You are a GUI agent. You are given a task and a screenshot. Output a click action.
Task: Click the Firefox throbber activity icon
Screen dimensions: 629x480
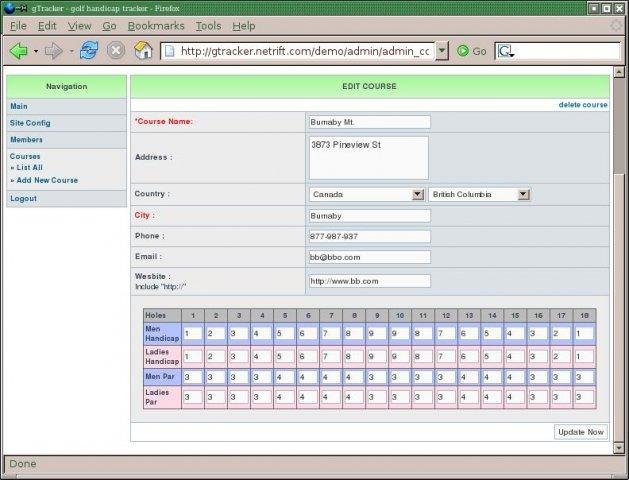[616, 26]
